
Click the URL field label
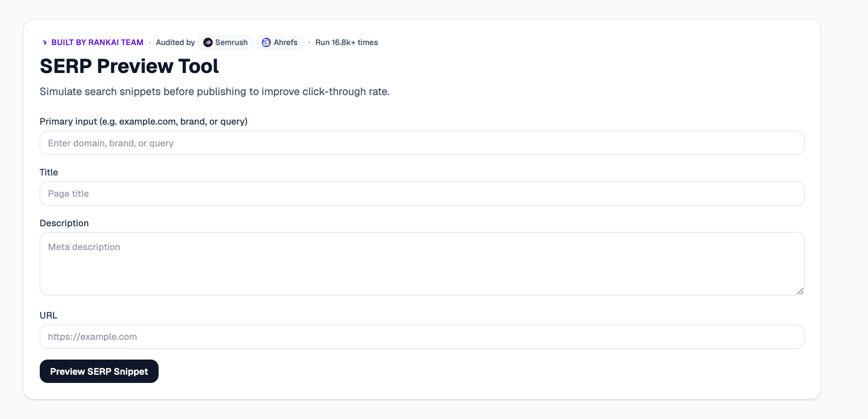[48, 315]
